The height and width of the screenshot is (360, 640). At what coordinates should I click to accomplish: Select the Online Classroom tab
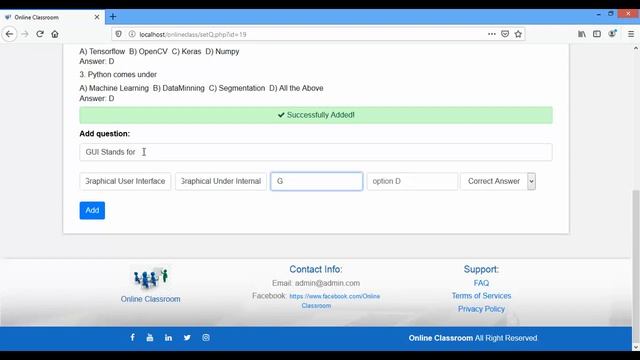point(52,17)
